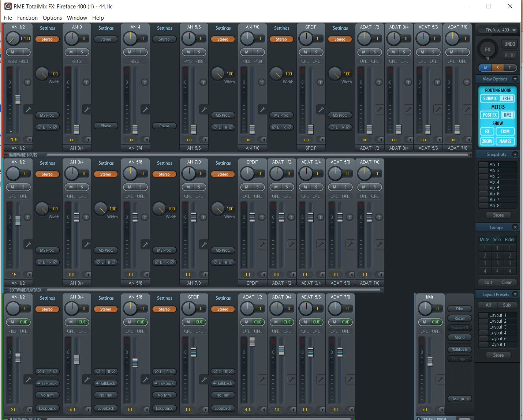Click the Trim (T) icon on AN 3 input
Image resolution: width=523 pixels, height=420 pixels.
click(86, 82)
